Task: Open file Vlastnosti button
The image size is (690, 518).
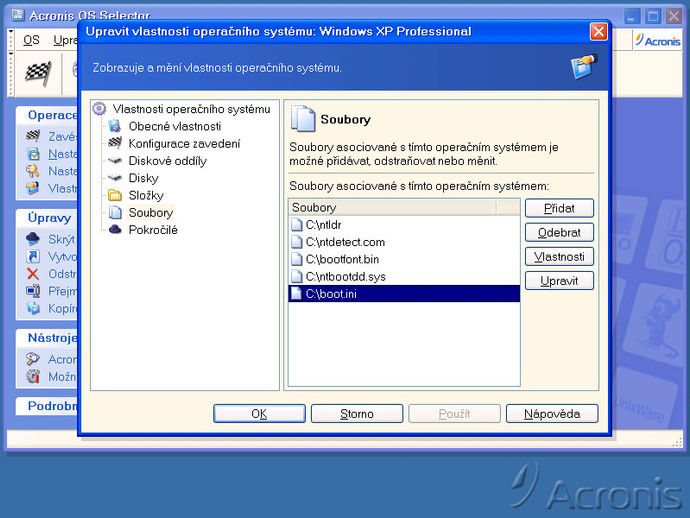Action: pyautogui.click(x=559, y=257)
